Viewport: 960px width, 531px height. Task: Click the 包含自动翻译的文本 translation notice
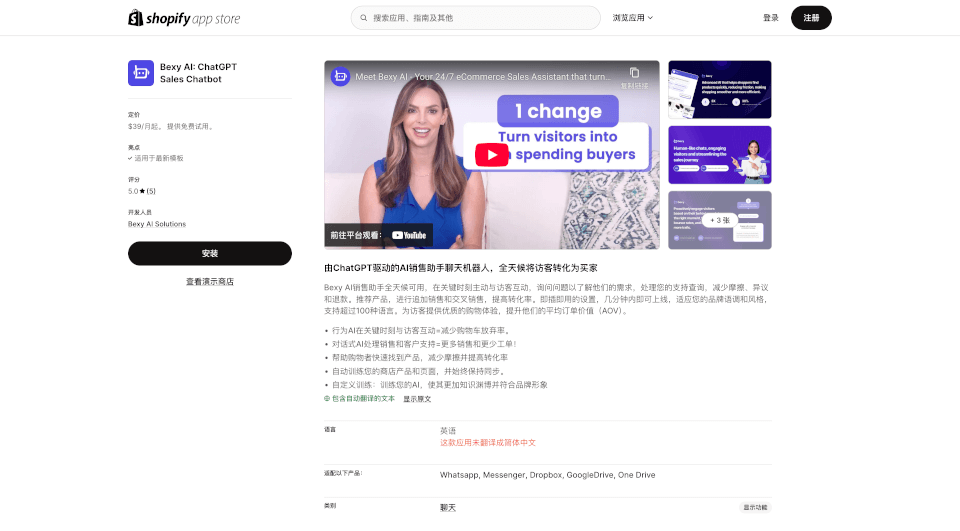coord(359,399)
